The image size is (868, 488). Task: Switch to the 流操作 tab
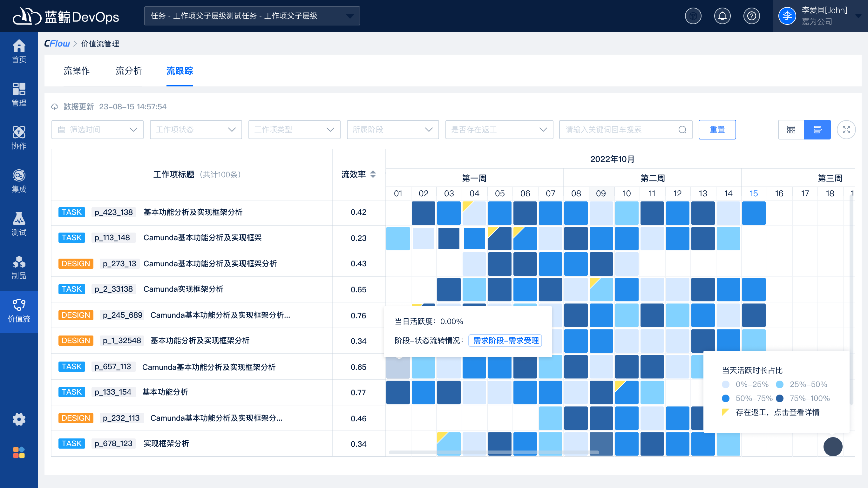[77, 71]
